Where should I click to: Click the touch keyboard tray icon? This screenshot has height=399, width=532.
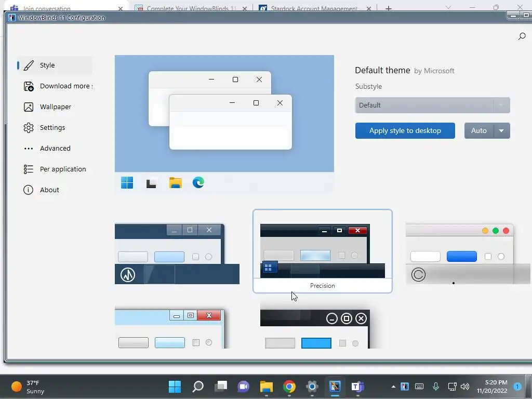419,387
